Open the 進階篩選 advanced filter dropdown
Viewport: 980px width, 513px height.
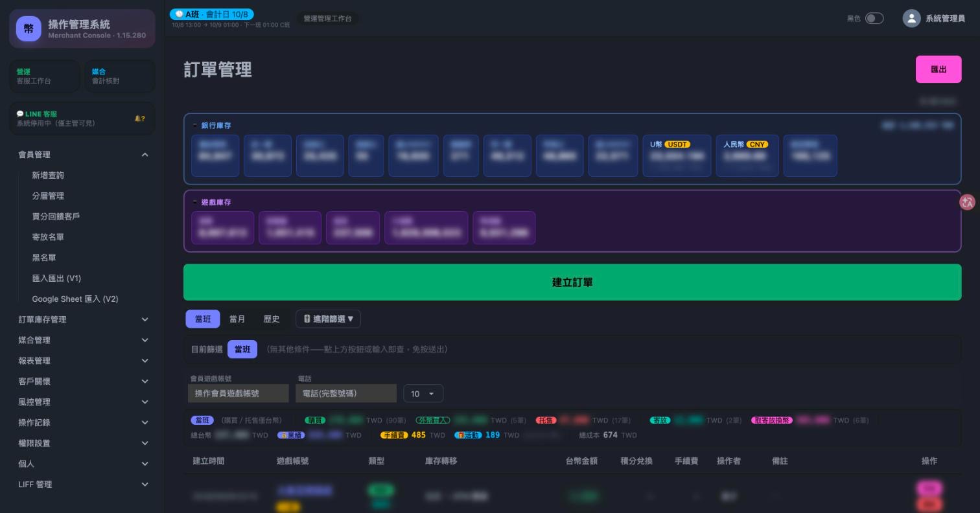328,319
